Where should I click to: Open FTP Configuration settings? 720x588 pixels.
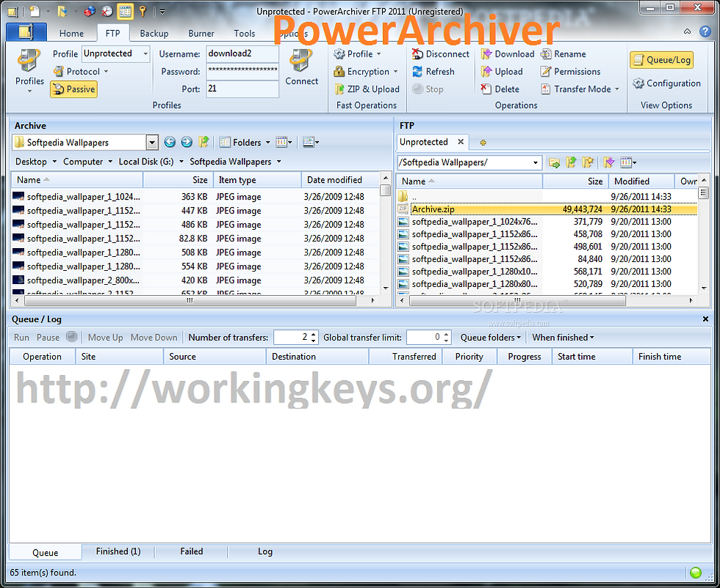click(x=666, y=84)
